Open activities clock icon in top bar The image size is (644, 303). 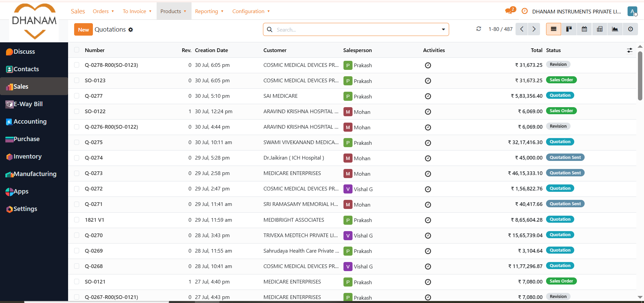(x=525, y=11)
